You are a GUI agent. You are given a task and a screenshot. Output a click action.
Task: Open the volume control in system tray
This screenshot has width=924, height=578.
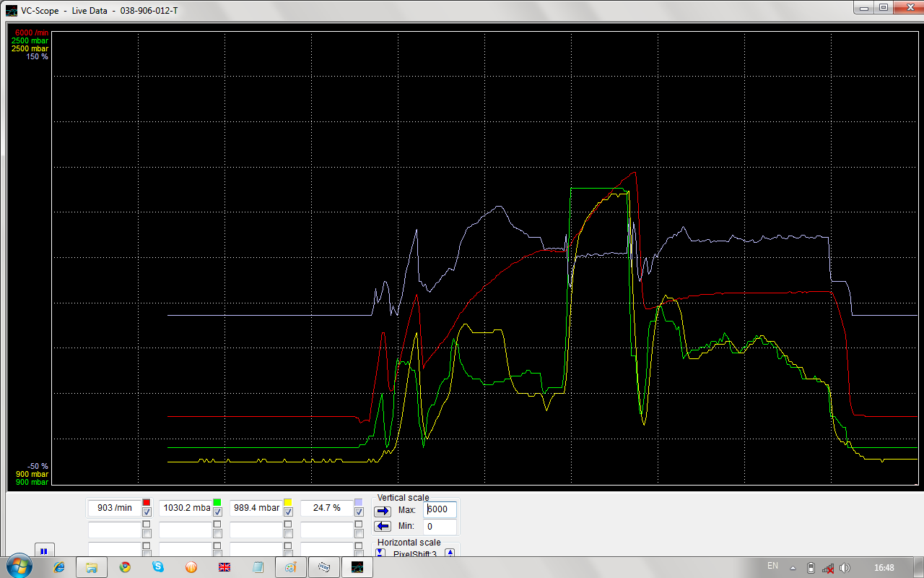tap(845, 567)
